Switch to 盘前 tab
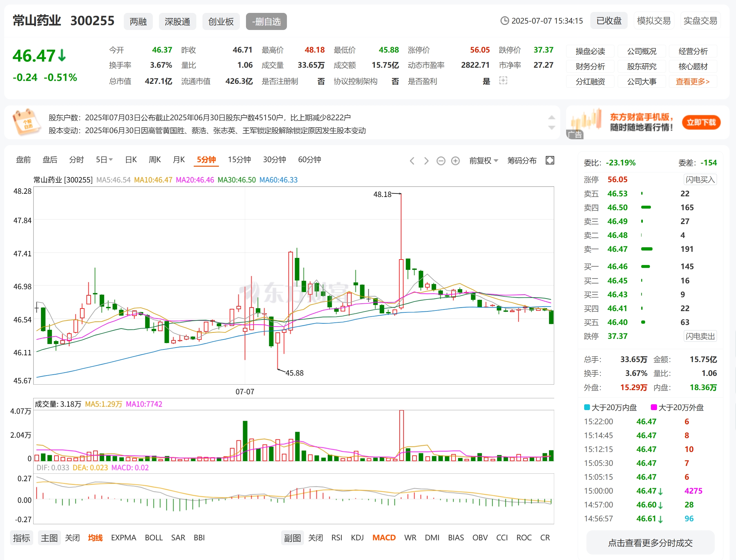Image resolution: width=736 pixels, height=560 pixels. (23, 160)
